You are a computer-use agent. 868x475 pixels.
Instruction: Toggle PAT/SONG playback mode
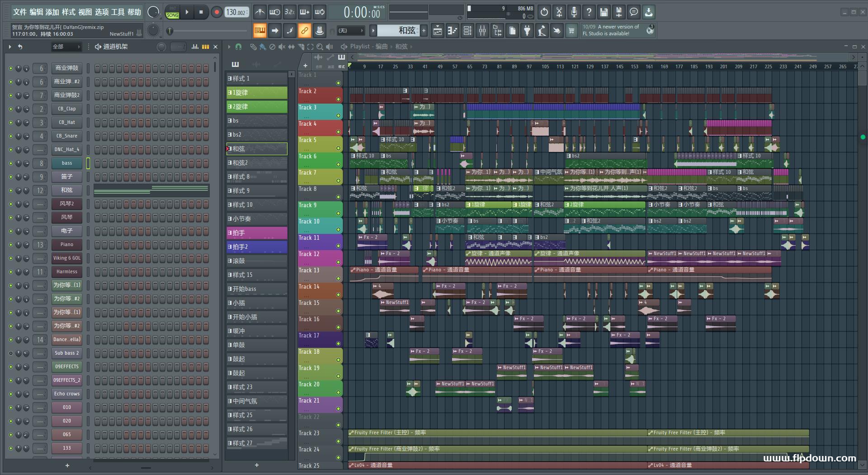173,12
